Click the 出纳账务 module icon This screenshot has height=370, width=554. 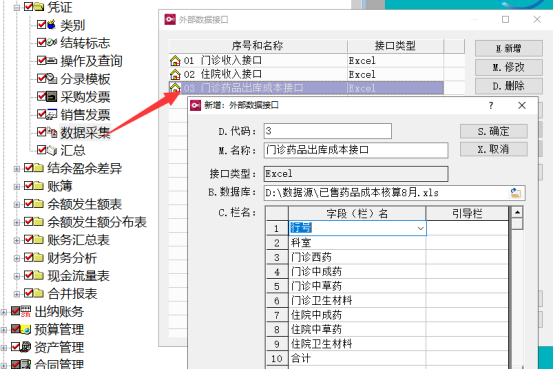click(x=26, y=311)
